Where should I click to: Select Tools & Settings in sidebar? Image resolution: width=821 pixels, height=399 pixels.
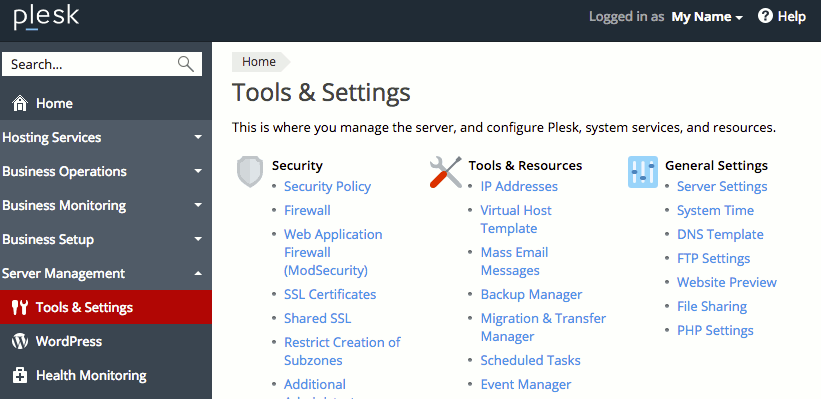106,307
